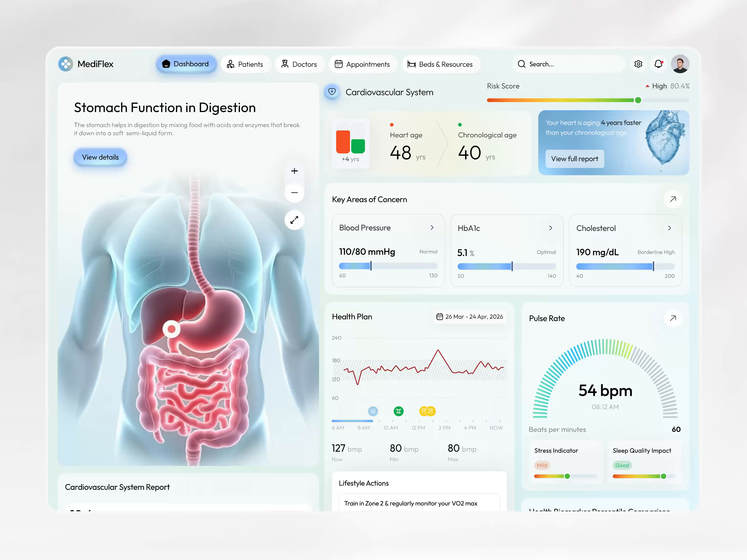Screen dimensions: 747x560
Task: Click the View details button
Action: tap(100, 157)
